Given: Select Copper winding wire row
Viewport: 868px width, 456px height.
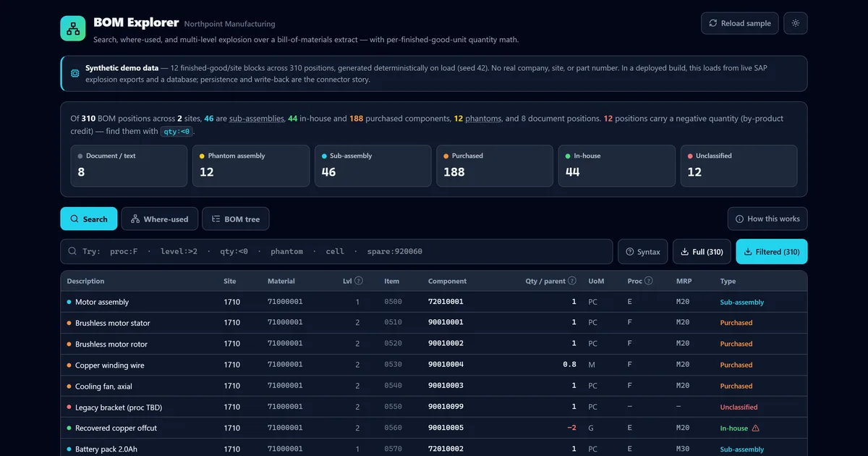Looking at the screenshot, I should click(433, 365).
